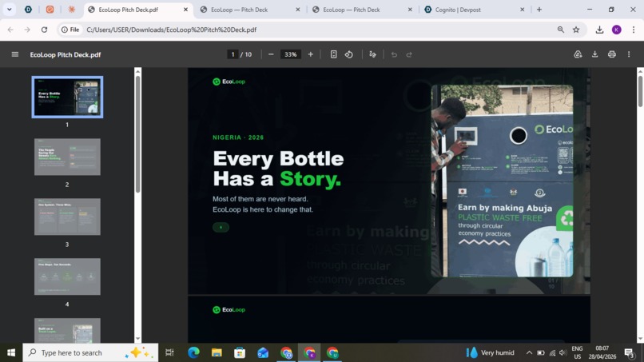The width and height of the screenshot is (644, 362).
Task: Rotate the PDF counterclockwise
Action: (x=348, y=54)
